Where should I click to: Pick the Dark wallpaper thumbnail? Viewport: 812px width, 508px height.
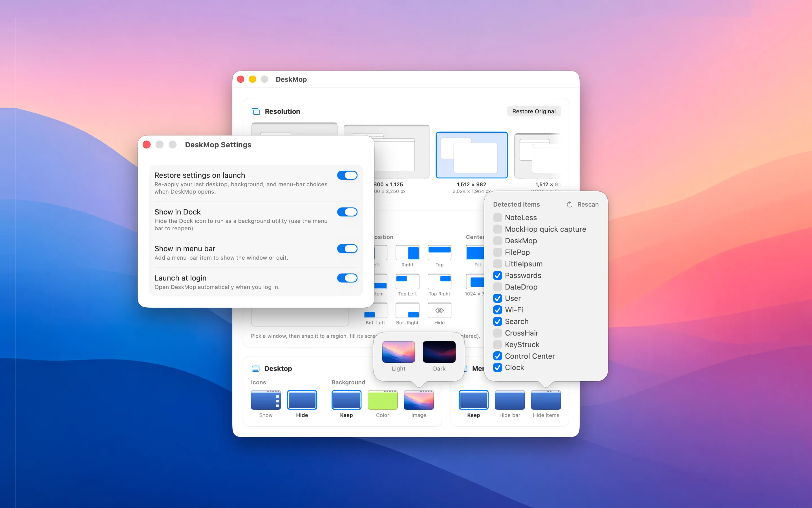(x=439, y=352)
